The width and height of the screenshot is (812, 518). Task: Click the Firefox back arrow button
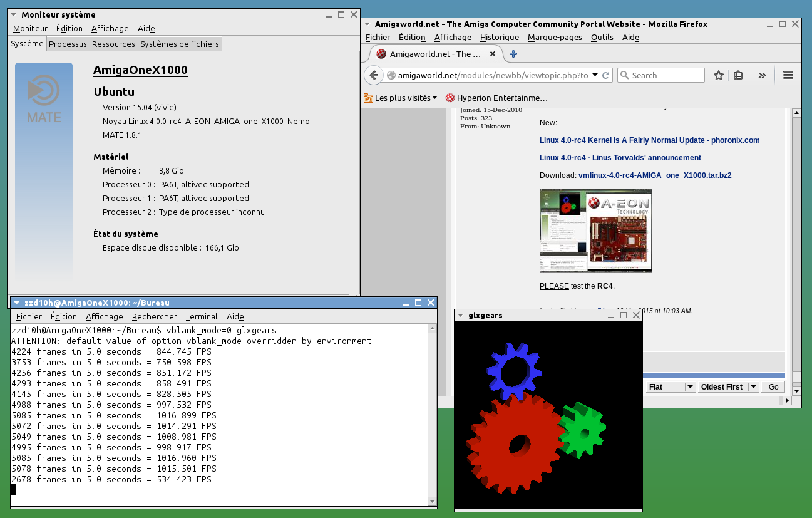[374, 75]
